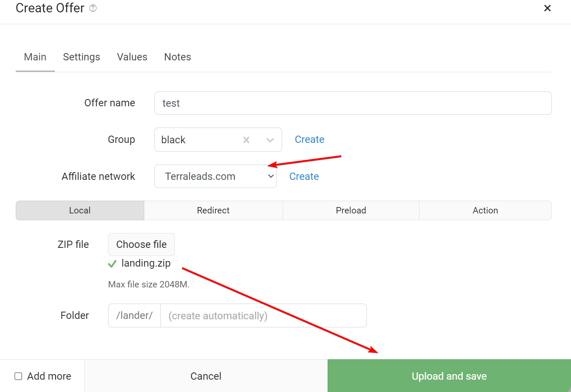The width and height of the screenshot is (571, 392).
Task: Open the Values tab
Action: [132, 57]
